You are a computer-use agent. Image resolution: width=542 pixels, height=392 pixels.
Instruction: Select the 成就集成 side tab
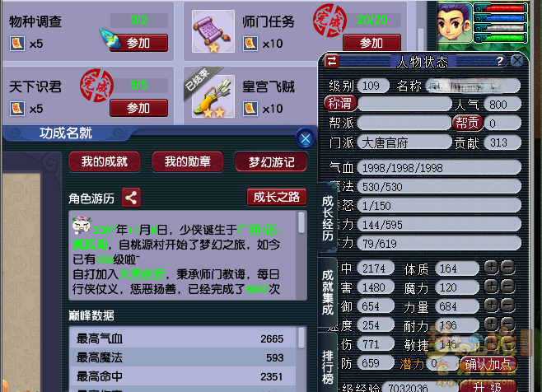(x=327, y=292)
